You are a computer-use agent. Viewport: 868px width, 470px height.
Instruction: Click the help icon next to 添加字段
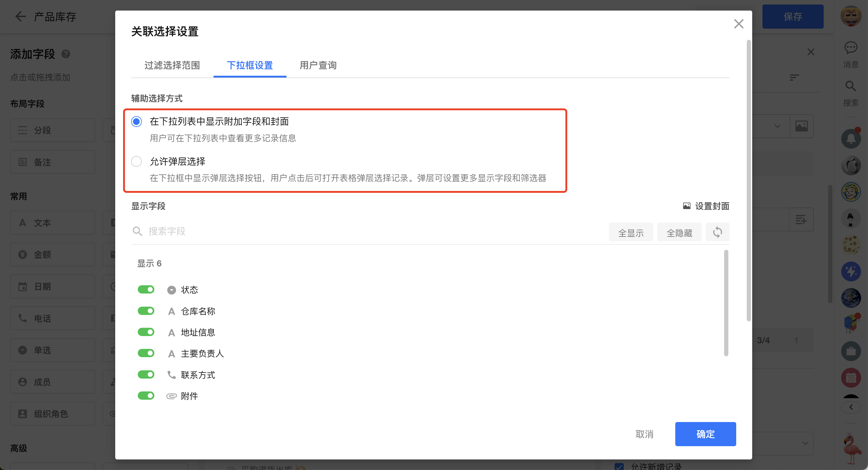point(66,54)
